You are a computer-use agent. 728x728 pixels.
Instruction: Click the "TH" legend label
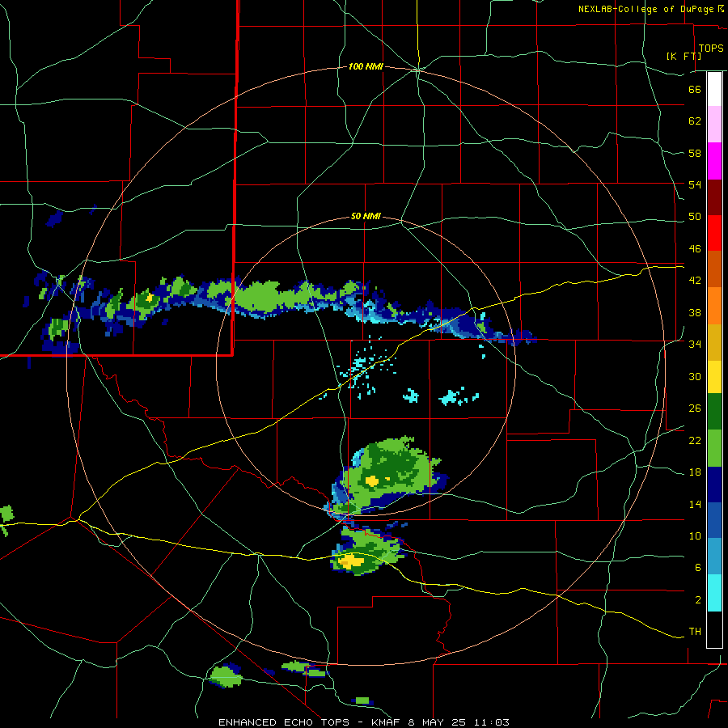point(695,632)
